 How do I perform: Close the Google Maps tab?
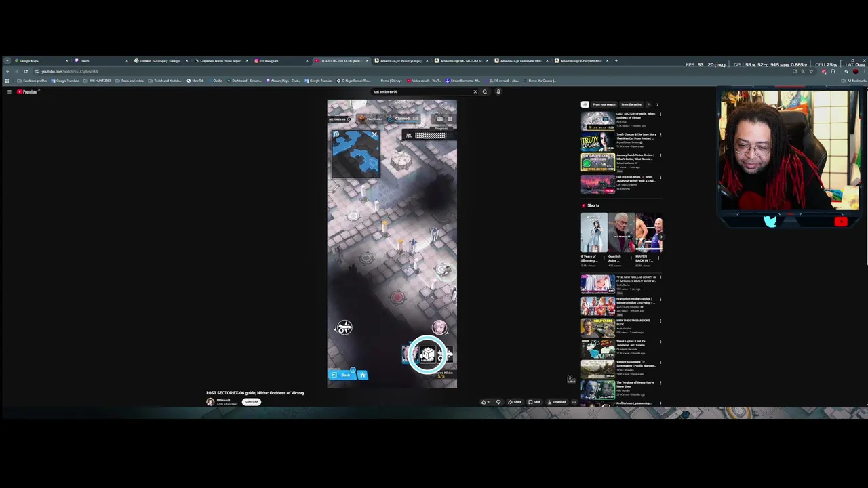(66, 60)
